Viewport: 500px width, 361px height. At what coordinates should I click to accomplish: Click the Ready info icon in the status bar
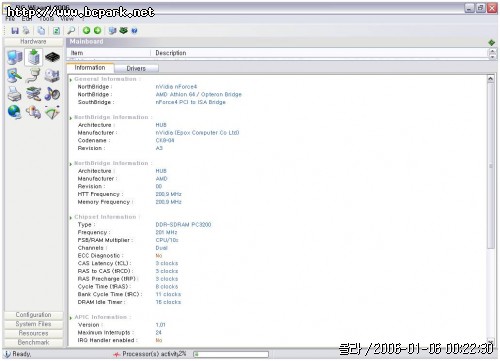pos(7,354)
